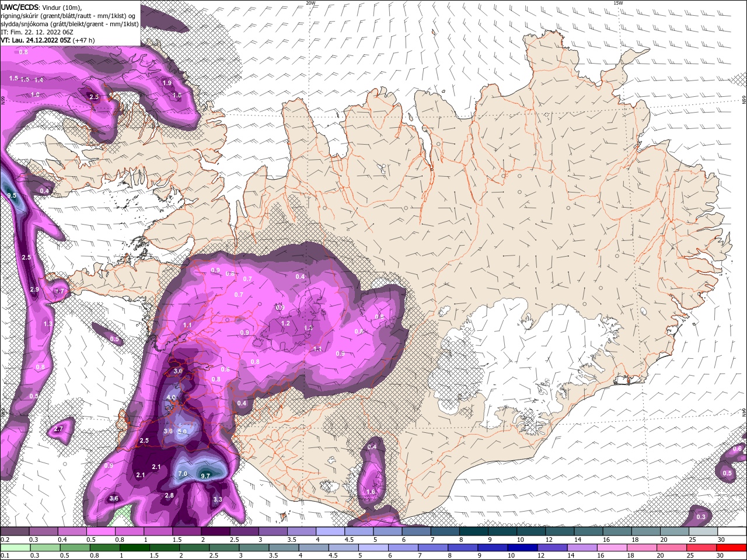747x560 pixels.
Task: Click the 3.6 precipitation label
Action: pyautogui.click(x=114, y=498)
